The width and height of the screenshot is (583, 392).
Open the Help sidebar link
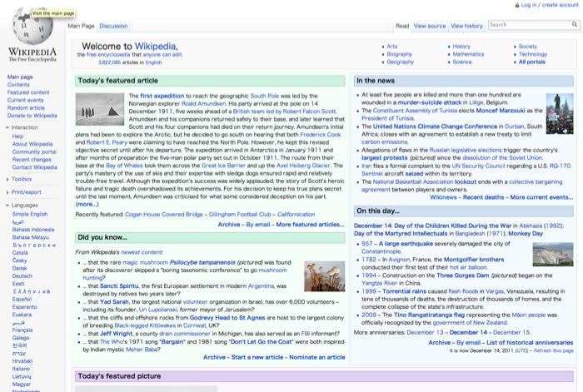17,136
